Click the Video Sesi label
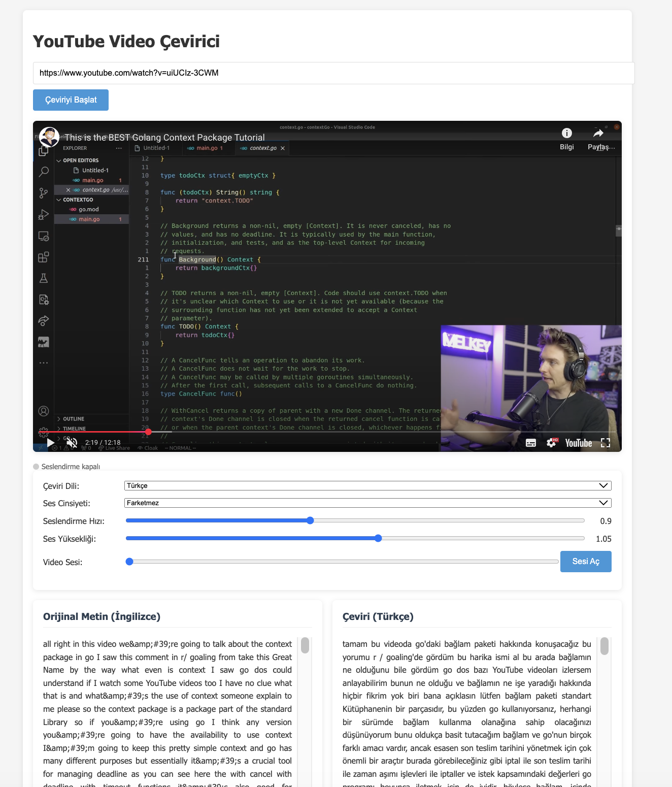Image resolution: width=672 pixels, height=787 pixels. [62, 563]
